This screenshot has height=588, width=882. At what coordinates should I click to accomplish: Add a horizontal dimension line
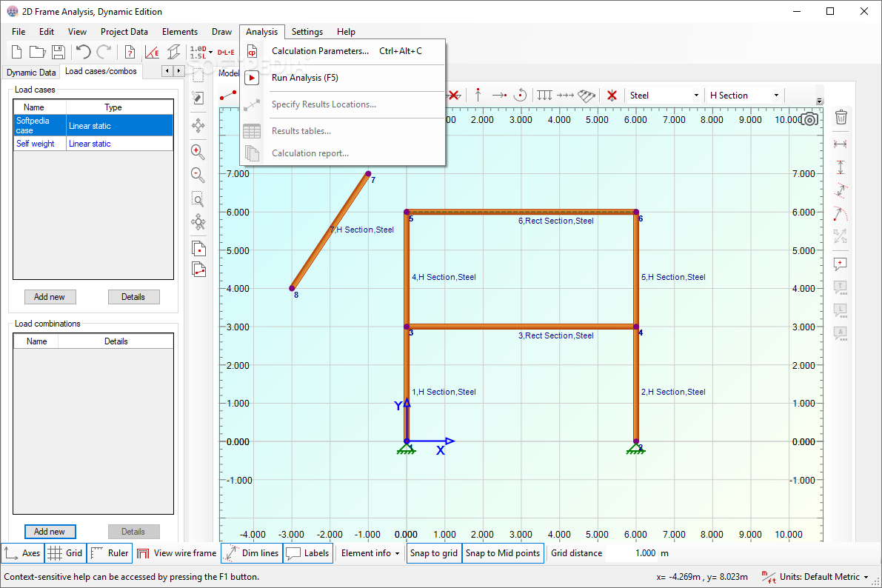pyautogui.click(x=841, y=144)
